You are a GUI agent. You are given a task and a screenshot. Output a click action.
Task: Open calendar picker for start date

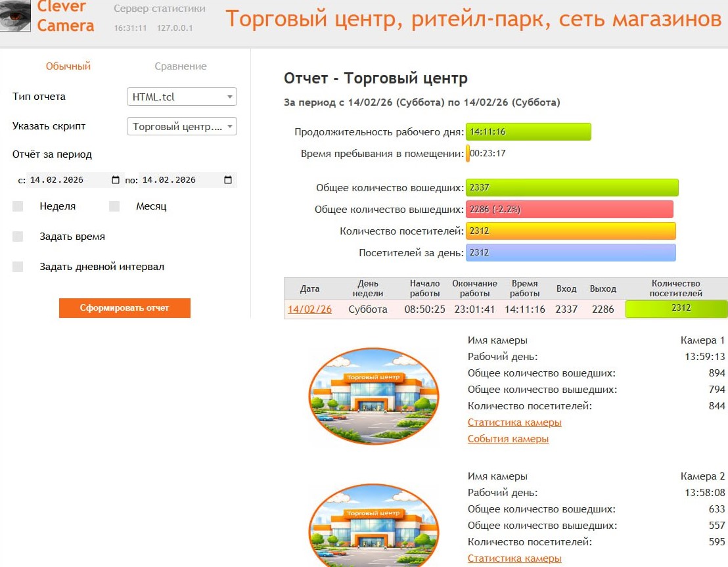click(x=116, y=180)
